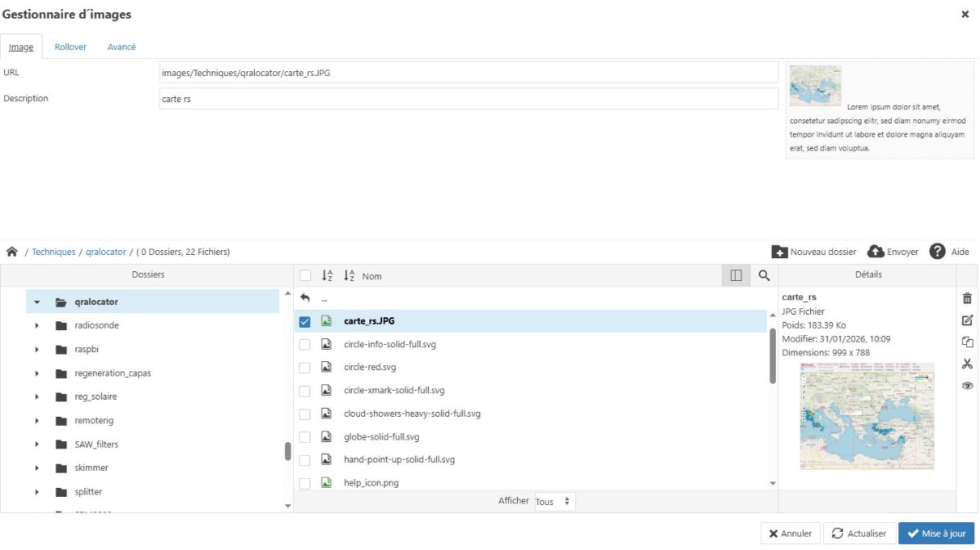
Task: Click the Mise à jour button
Action: [x=937, y=534]
